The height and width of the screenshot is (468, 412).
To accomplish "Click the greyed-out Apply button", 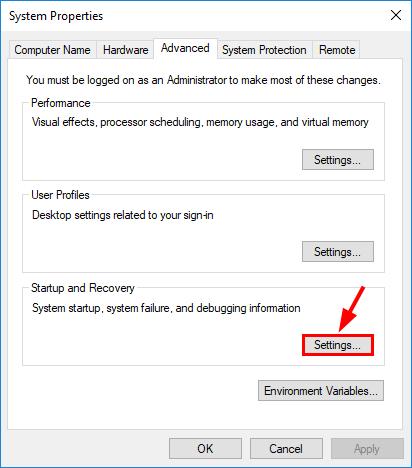I will coord(367,449).
